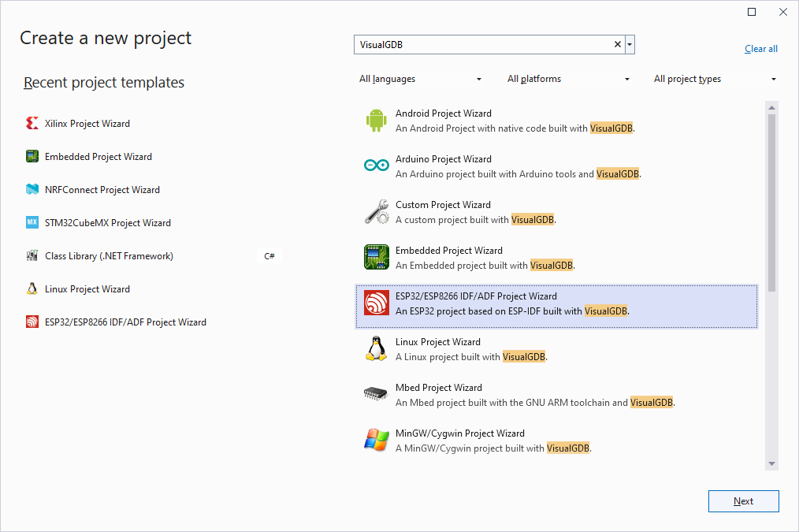Viewport: 799px width, 532px height.
Task: Maximize the Create a new project window
Action: (752, 12)
